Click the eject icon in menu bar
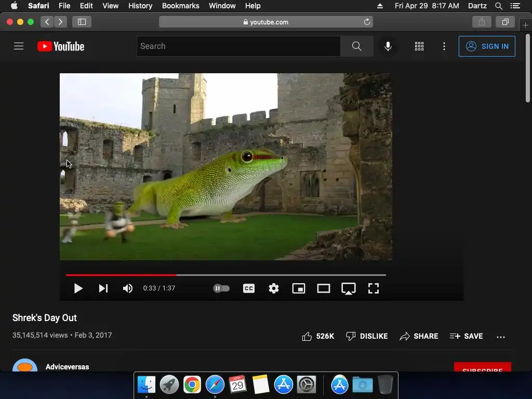The height and width of the screenshot is (399, 532). [380, 6]
